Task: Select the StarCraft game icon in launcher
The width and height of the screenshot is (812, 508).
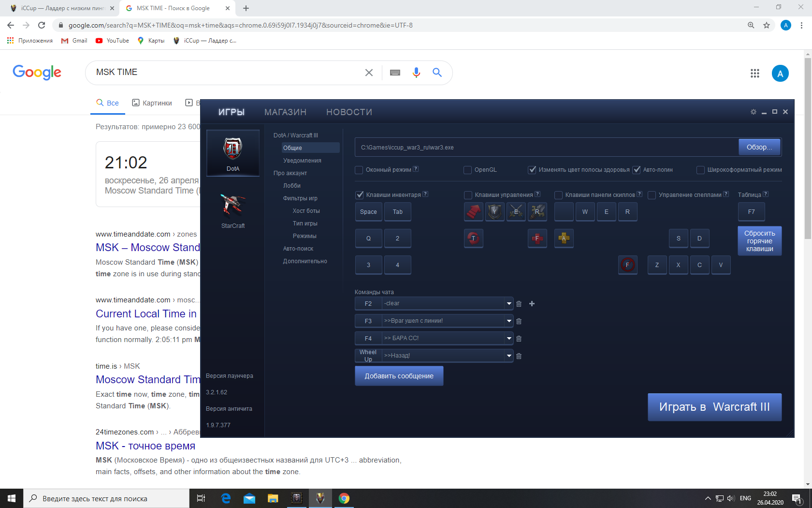Action: [233, 211]
